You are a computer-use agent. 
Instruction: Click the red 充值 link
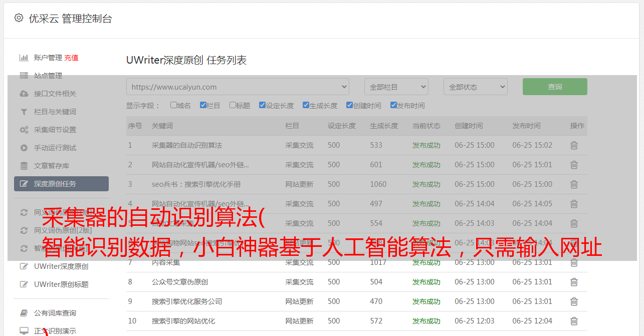(71, 58)
